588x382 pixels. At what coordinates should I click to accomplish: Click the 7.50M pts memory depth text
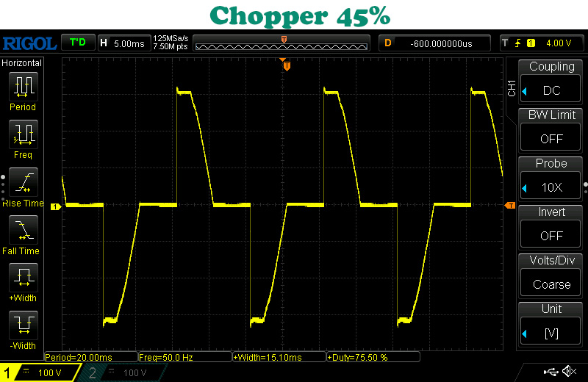tap(171, 46)
